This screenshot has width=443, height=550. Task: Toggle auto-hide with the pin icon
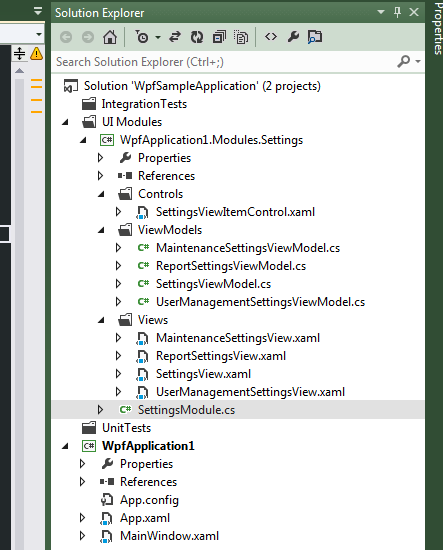[x=397, y=12]
